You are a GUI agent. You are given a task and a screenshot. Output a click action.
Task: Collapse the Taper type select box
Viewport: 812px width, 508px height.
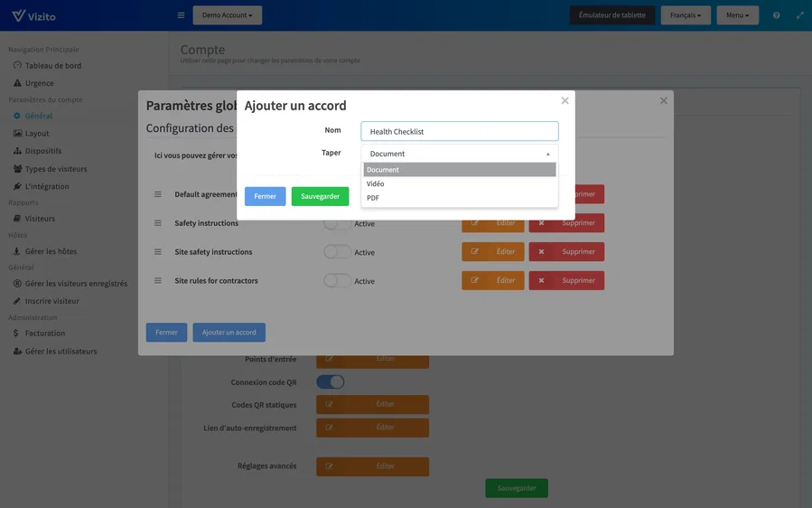460,154
